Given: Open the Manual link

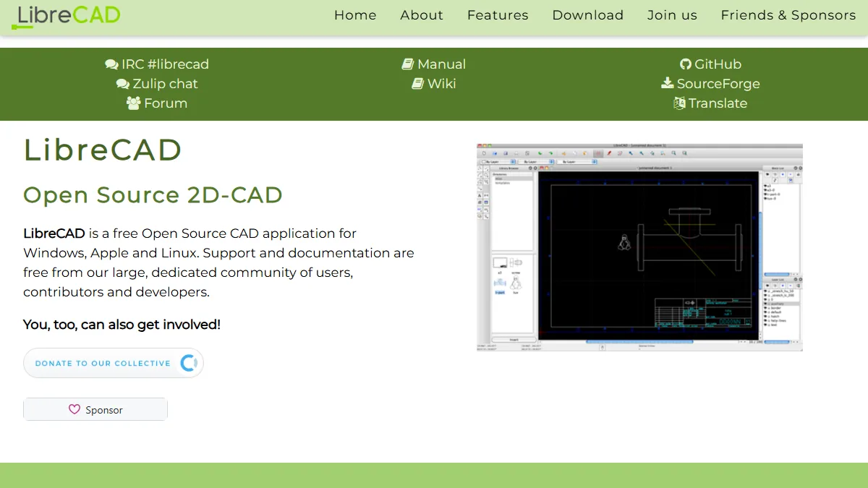Looking at the screenshot, I should (434, 64).
